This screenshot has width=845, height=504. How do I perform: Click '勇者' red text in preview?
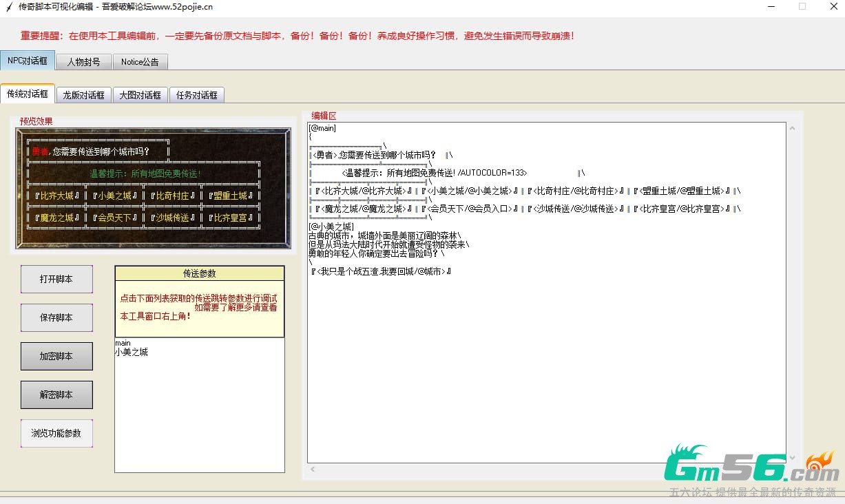40,151
